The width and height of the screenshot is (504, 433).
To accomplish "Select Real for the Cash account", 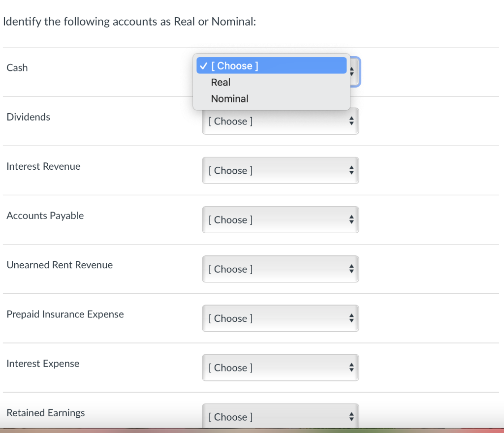I will pos(220,82).
